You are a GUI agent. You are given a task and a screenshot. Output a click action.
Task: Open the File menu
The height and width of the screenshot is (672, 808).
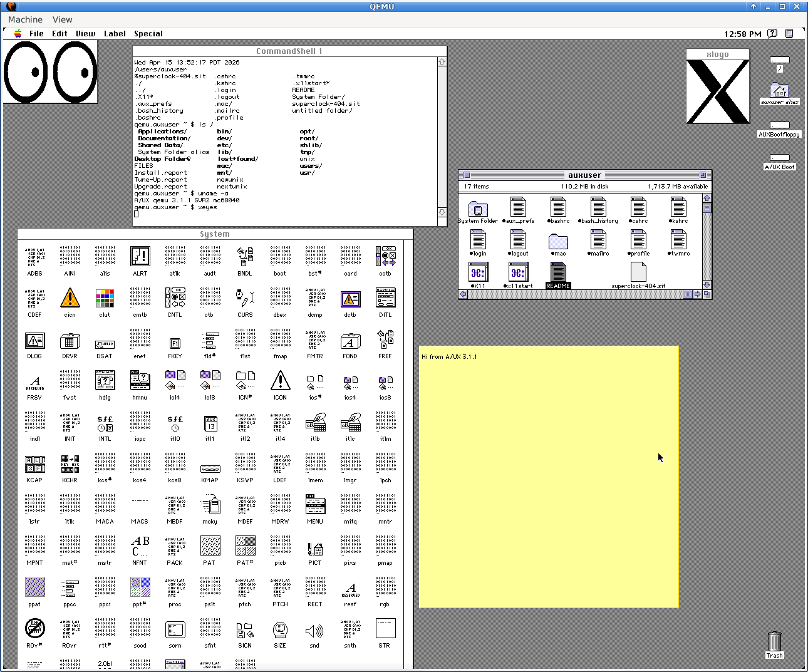point(36,34)
